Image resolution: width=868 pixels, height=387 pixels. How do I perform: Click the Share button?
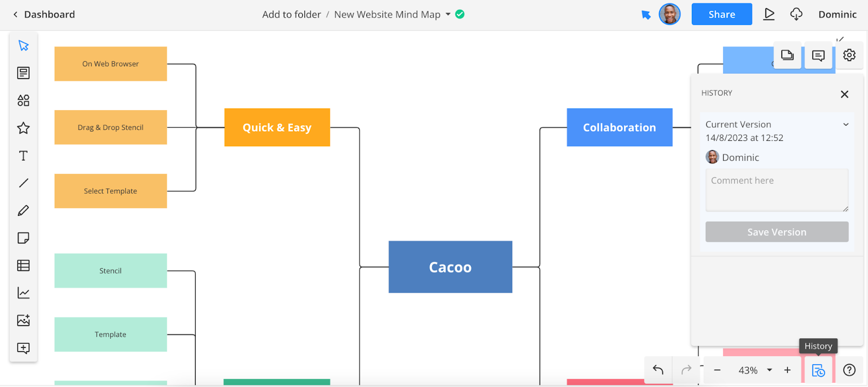click(x=722, y=14)
